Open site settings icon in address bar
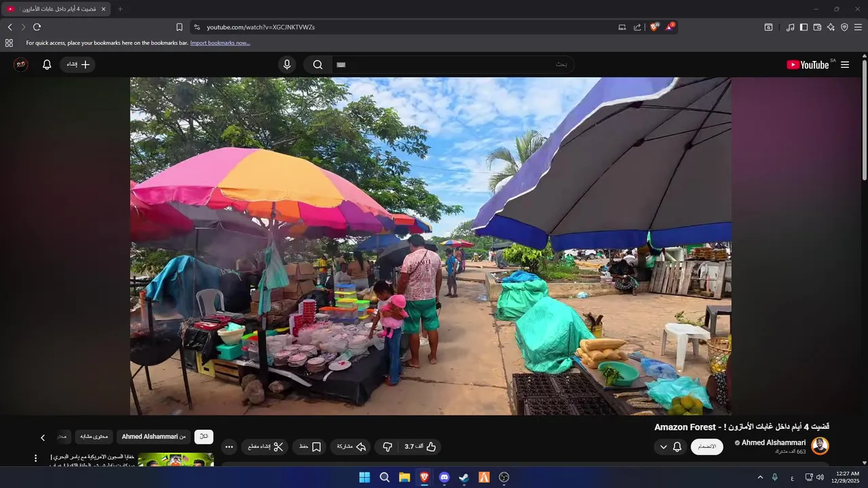This screenshot has height=488, width=868. 197,27
